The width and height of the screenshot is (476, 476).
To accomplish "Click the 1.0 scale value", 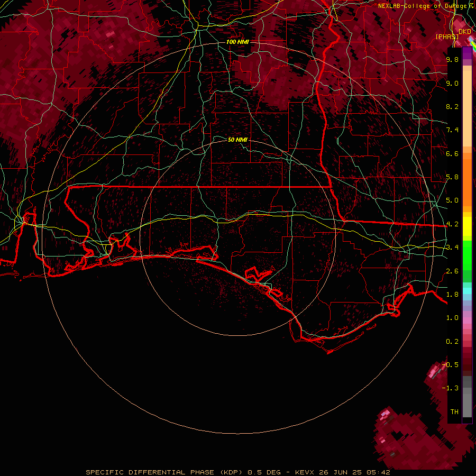I will 452,318.
